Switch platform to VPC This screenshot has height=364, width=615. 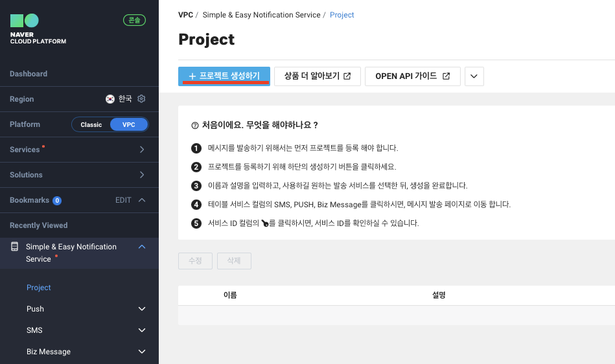tap(129, 124)
